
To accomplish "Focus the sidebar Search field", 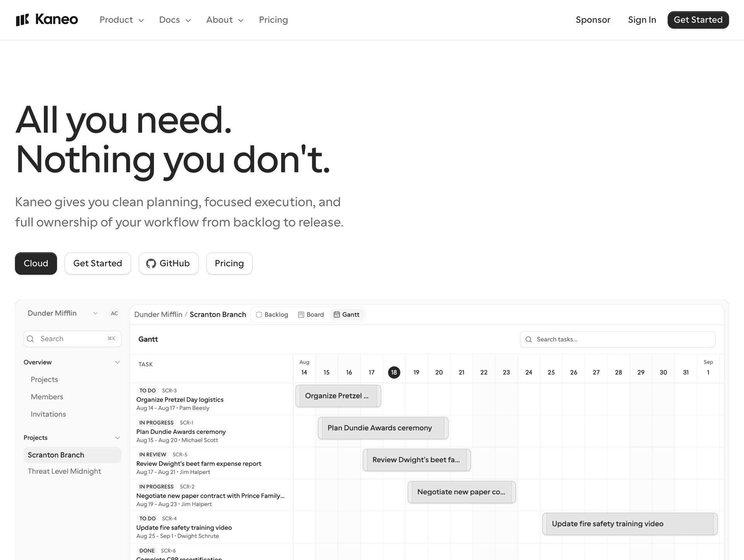I will tap(72, 339).
